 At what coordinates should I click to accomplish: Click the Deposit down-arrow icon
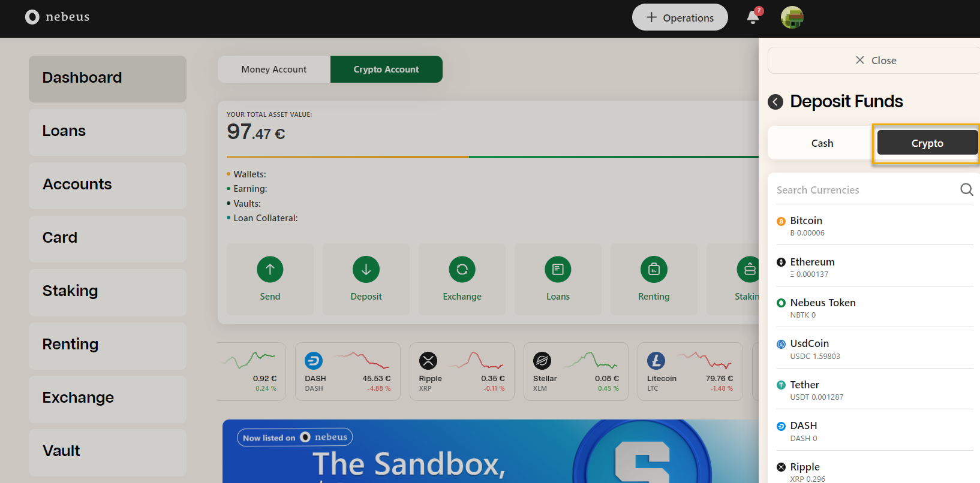pyautogui.click(x=366, y=270)
